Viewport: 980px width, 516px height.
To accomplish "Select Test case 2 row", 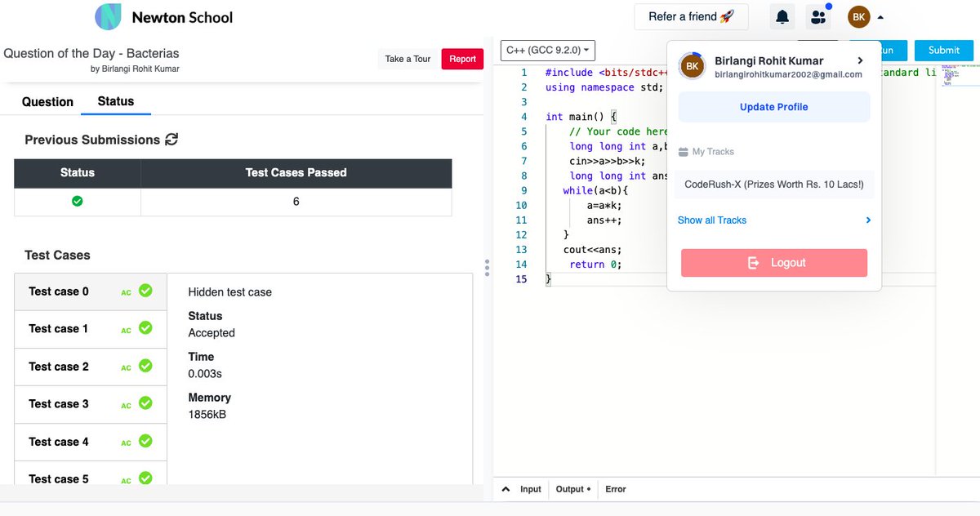I will 91,367.
